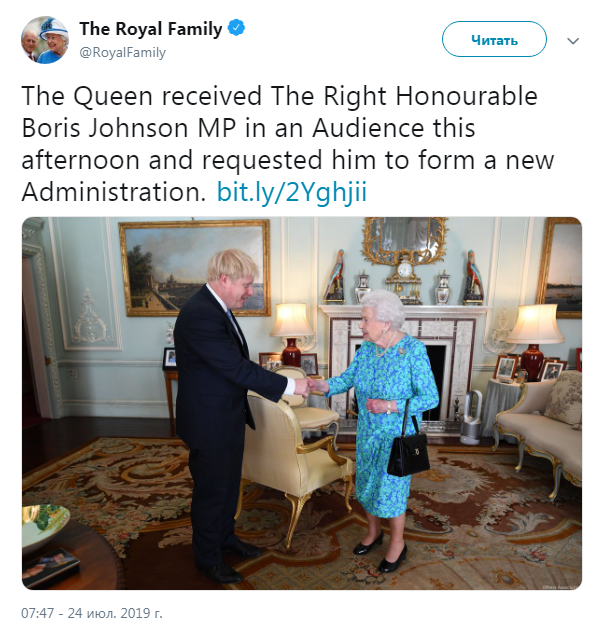The height and width of the screenshot is (627, 609).
Task: Click the Queen's black handbag in photo
Action: coord(408,450)
